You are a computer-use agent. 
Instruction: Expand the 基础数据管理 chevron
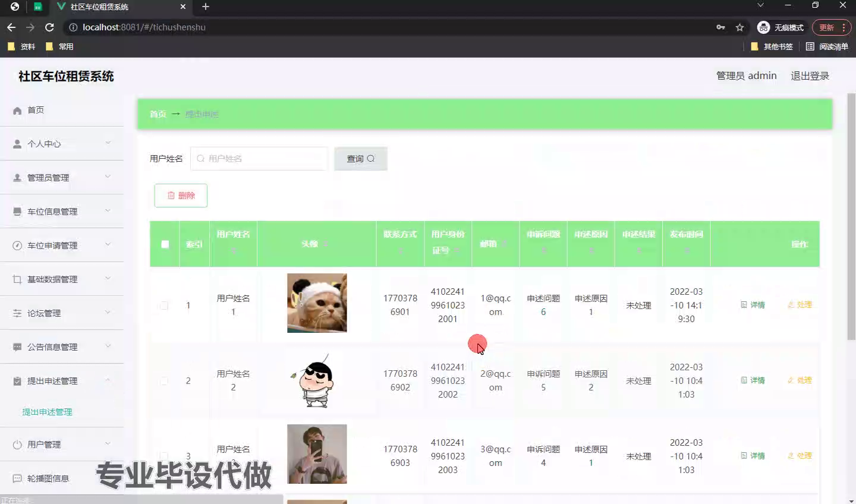(108, 278)
